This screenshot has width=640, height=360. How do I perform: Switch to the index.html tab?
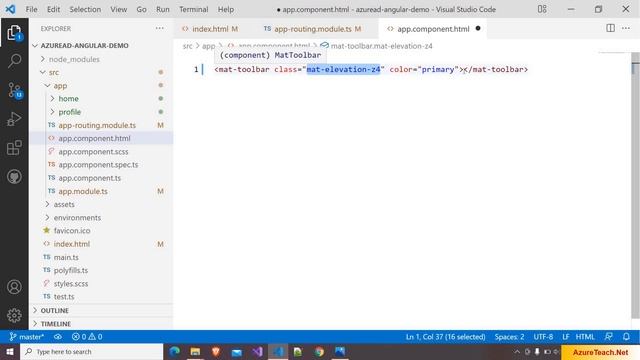pyautogui.click(x=210, y=29)
